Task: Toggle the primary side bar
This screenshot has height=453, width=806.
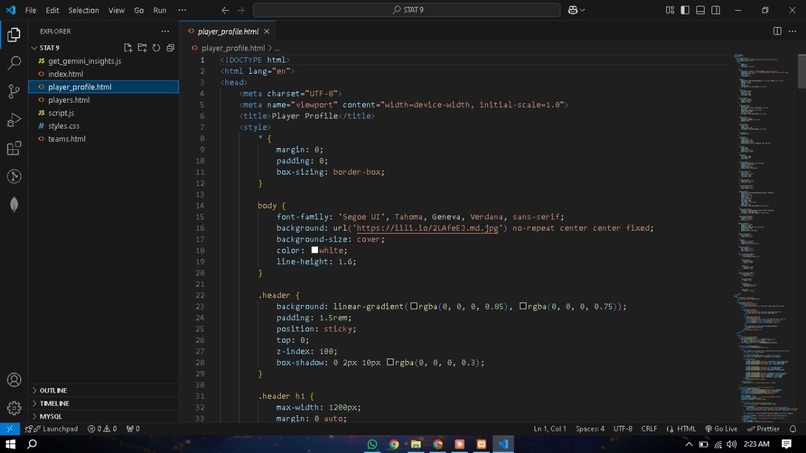Action: click(685, 10)
